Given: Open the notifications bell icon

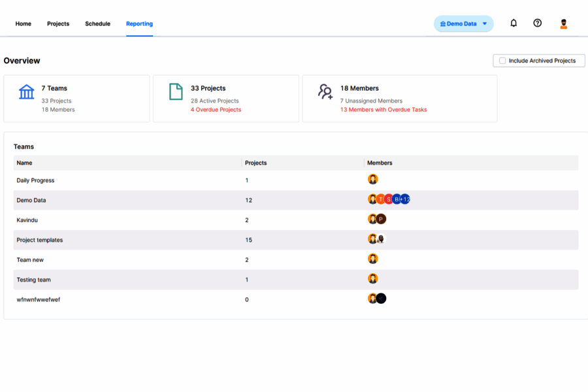Looking at the screenshot, I should [x=514, y=24].
